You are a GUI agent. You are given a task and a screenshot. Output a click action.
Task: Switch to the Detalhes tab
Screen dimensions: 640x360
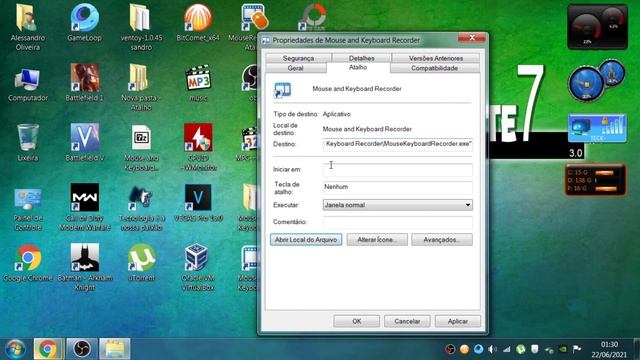pyautogui.click(x=362, y=58)
